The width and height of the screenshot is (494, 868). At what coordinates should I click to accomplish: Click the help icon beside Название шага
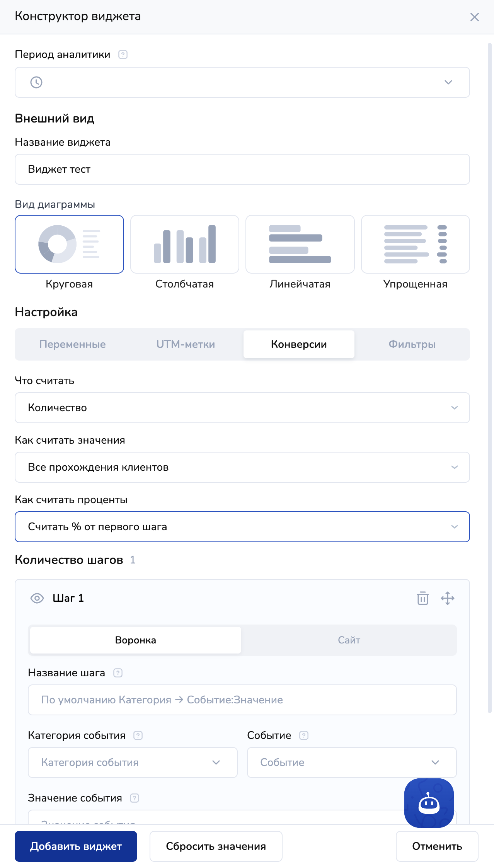pyautogui.click(x=118, y=673)
